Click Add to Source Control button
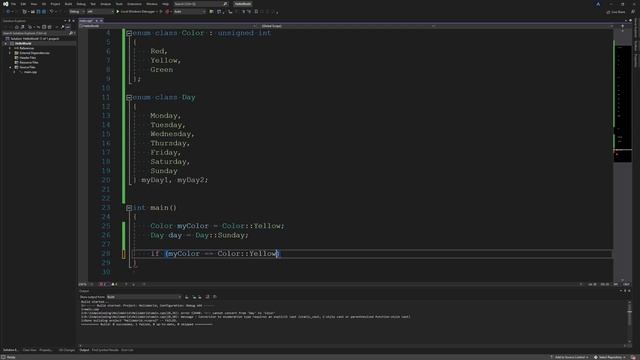 [570, 357]
